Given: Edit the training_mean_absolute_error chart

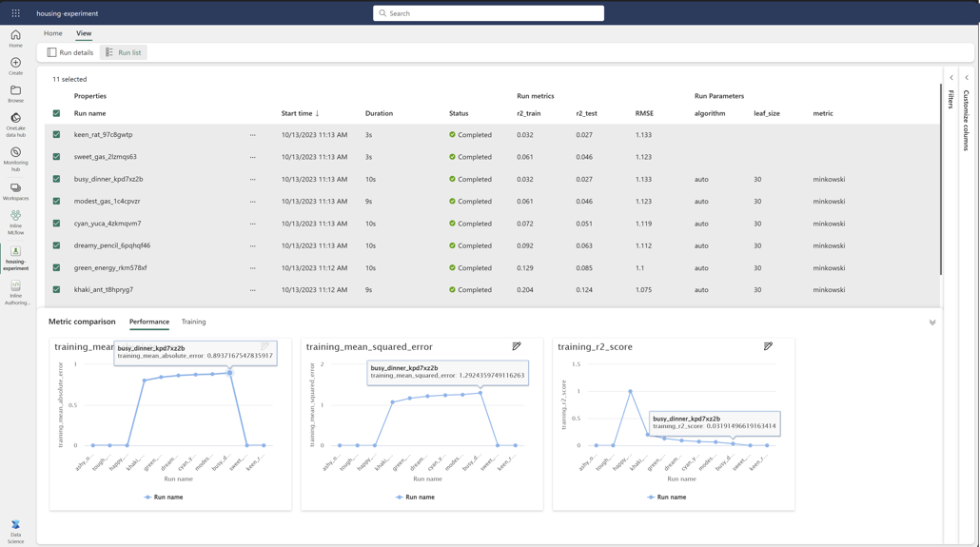Looking at the screenshot, I should pos(265,346).
